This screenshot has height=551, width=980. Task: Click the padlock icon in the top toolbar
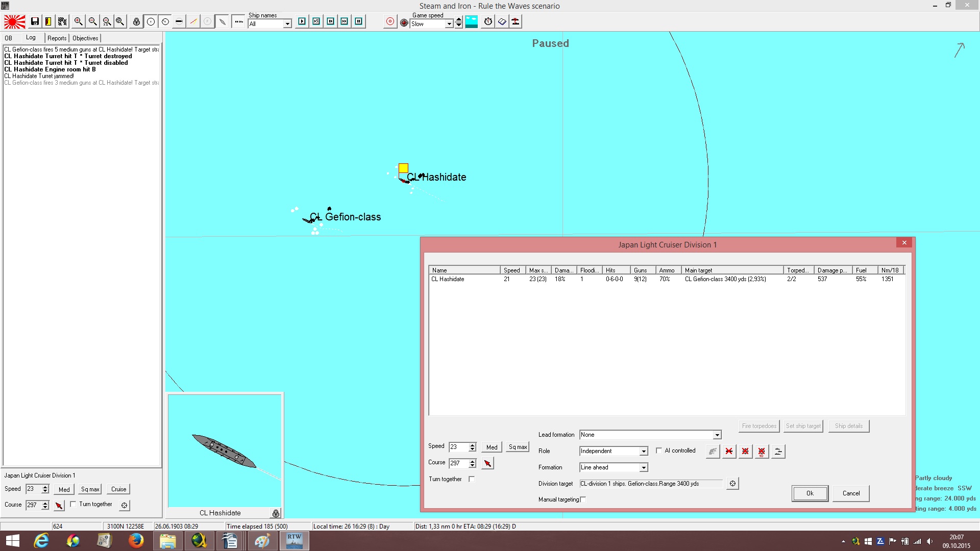[136, 21]
